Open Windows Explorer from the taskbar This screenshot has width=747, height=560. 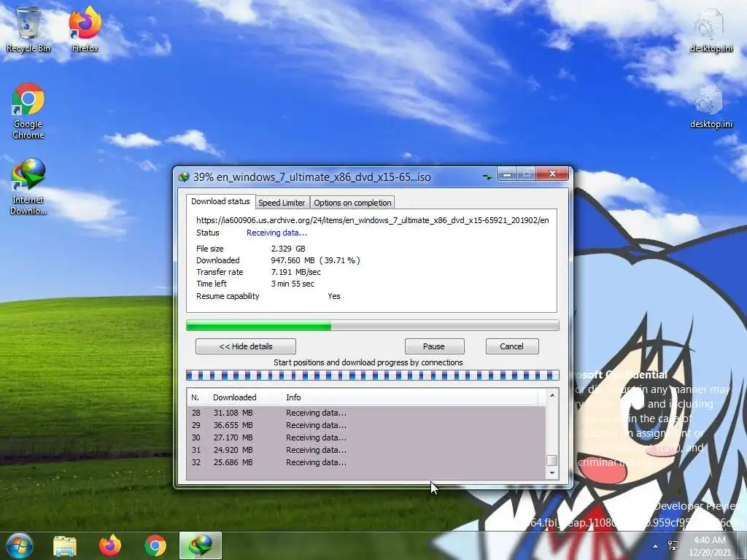click(x=65, y=545)
